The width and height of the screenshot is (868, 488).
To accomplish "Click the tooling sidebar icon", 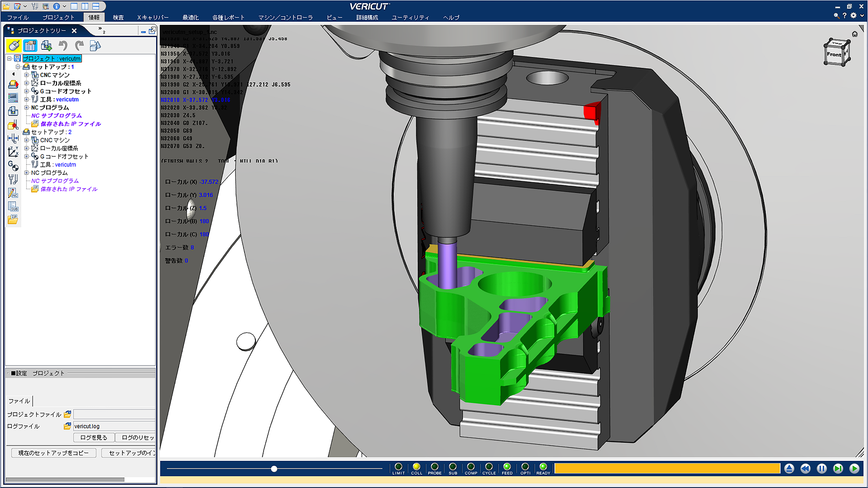I will [13, 179].
